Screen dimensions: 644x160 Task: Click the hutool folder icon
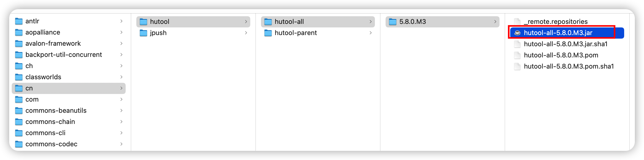[x=143, y=22]
